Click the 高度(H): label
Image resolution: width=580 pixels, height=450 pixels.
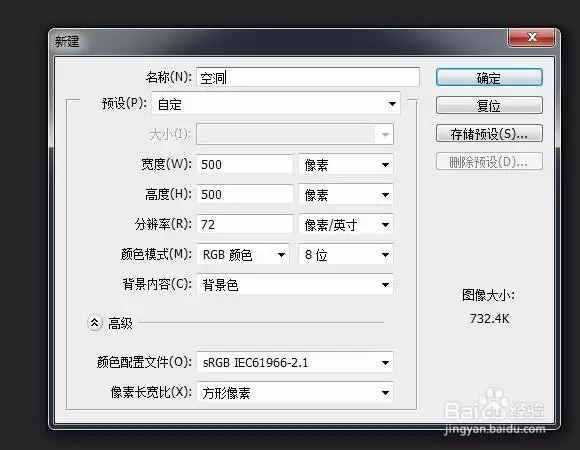point(168,194)
